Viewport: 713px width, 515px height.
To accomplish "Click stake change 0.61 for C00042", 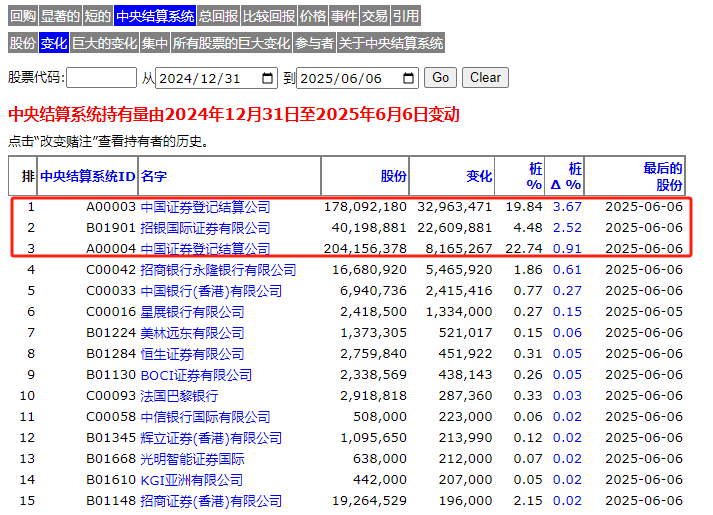I will coord(567,270).
